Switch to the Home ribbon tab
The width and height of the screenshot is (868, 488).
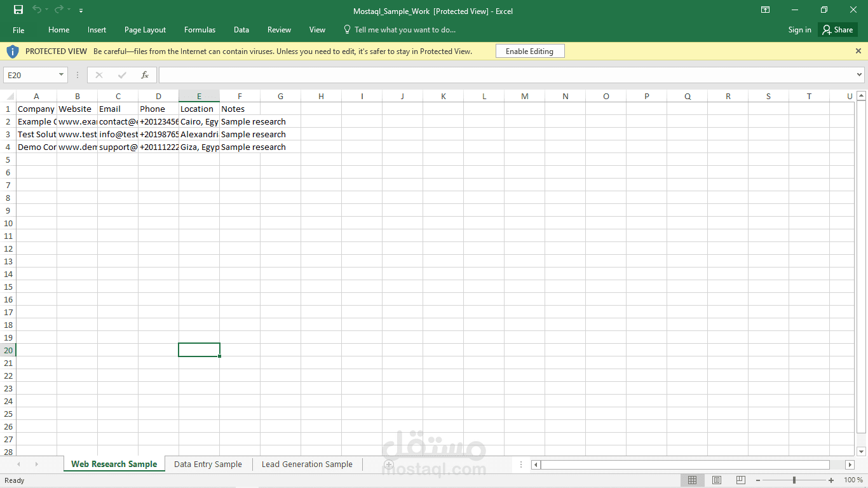coord(59,30)
